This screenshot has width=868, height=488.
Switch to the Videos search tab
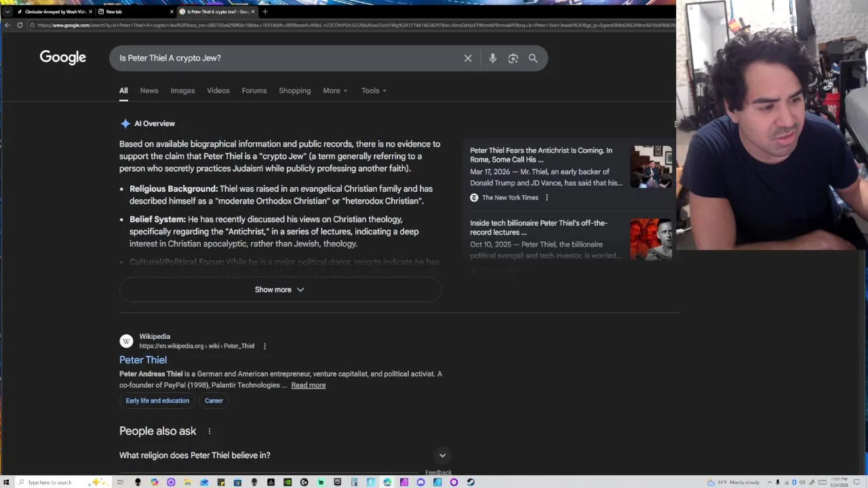click(218, 91)
